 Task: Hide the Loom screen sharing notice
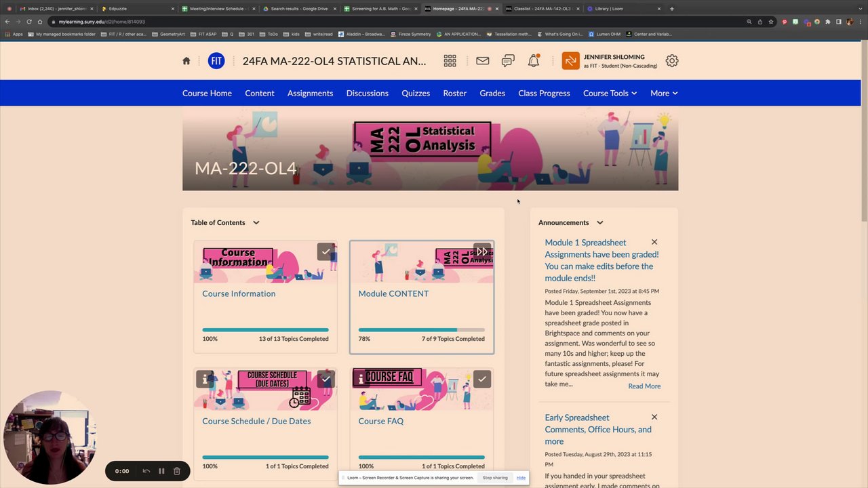coord(521,478)
